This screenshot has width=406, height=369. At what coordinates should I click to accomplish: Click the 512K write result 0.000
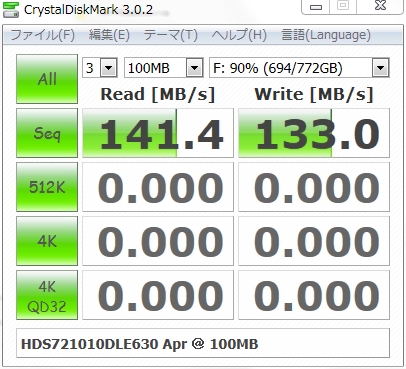point(314,187)
